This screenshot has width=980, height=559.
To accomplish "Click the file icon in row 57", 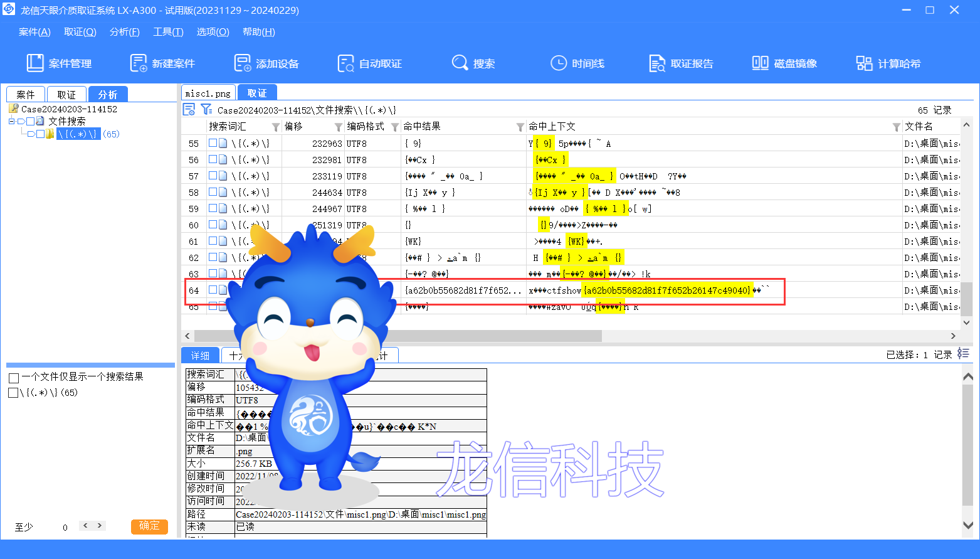I will [223, 176].
